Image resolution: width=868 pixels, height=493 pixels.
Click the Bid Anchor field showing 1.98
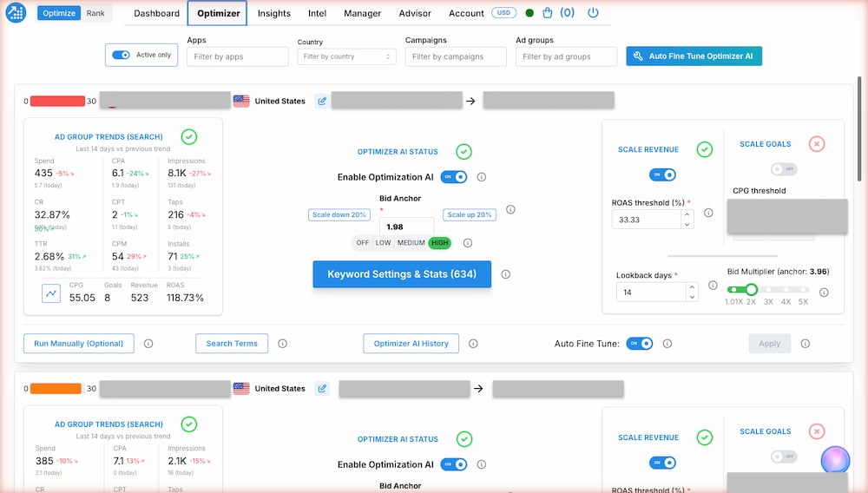406,227
